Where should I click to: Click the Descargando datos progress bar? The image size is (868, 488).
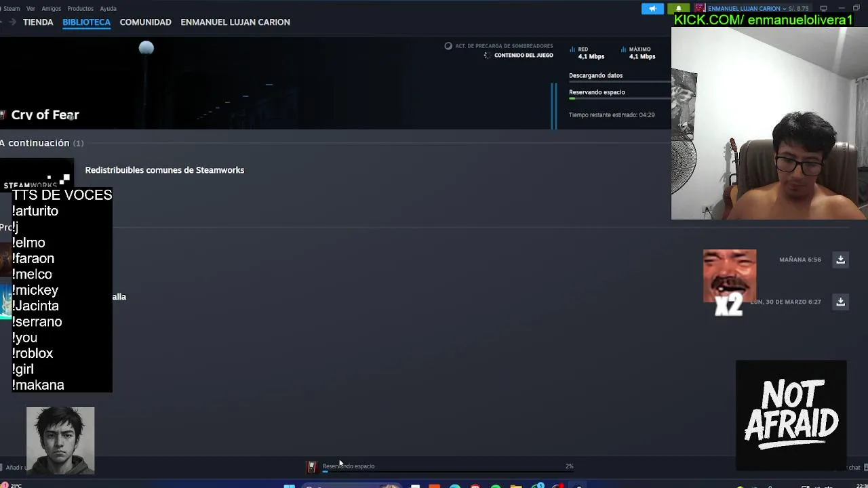[x=620, y=81]
